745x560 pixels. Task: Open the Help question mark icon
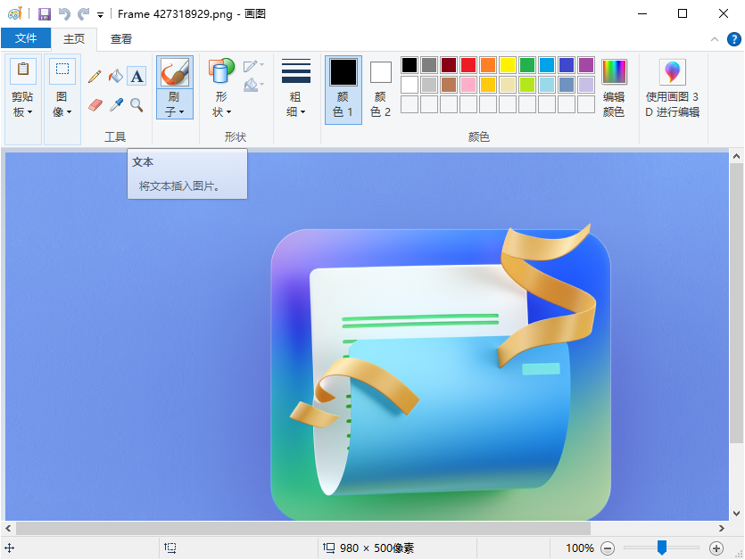733,39
